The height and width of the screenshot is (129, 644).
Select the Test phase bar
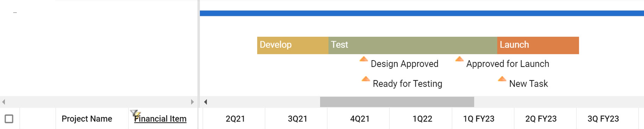pos(412,45)
